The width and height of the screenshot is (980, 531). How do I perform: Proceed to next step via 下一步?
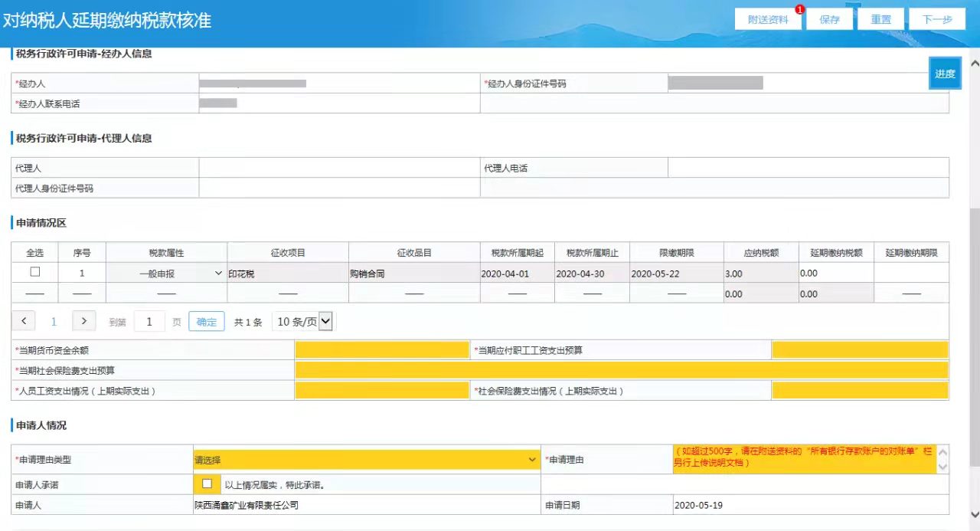pos(936,18)
